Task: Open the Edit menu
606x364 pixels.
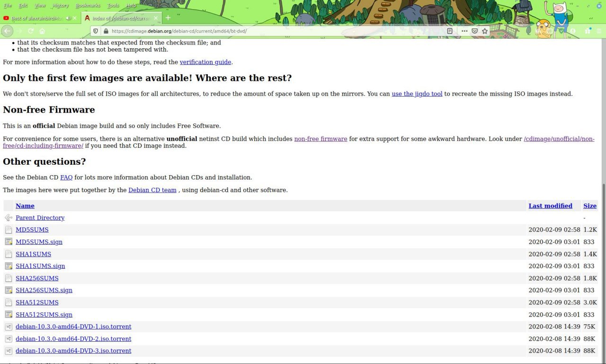Action: click(23, 5)
